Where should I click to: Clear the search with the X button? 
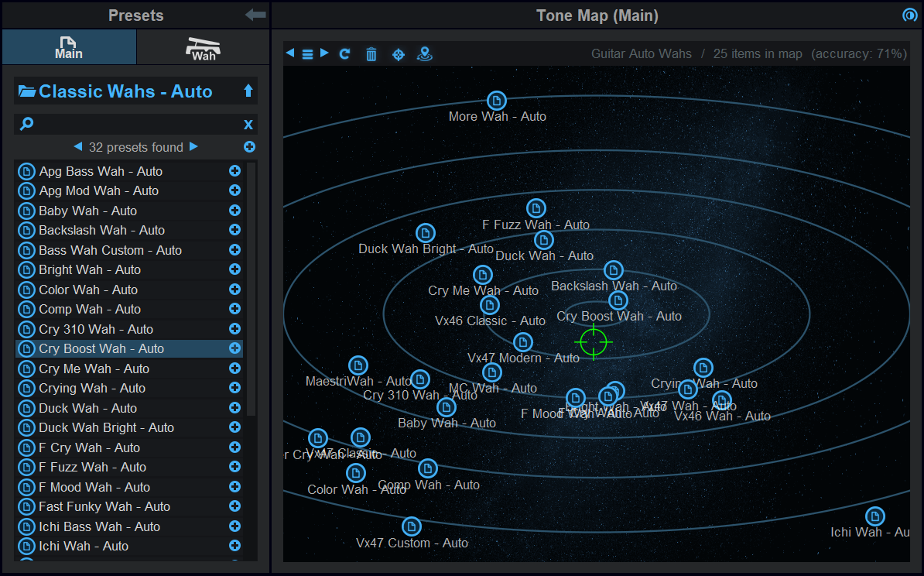248,125
